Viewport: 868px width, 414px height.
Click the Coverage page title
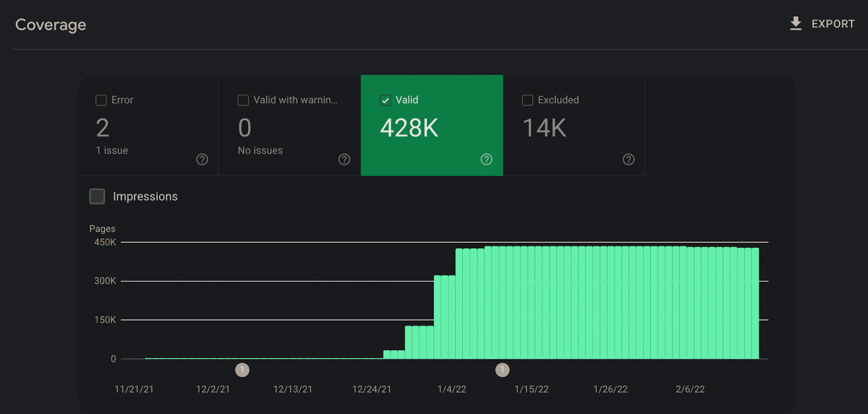pyautogui.click(x=50, y=25)
